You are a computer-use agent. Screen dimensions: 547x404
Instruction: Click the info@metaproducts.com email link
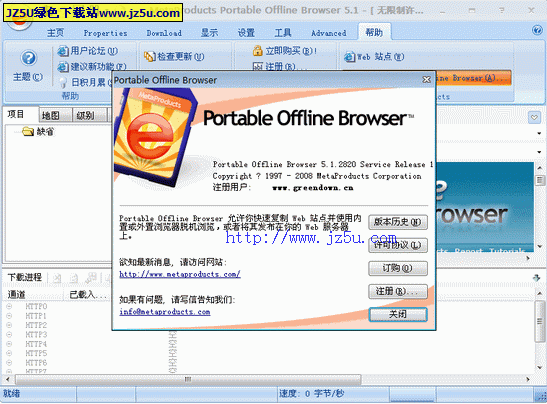point(165,312)
